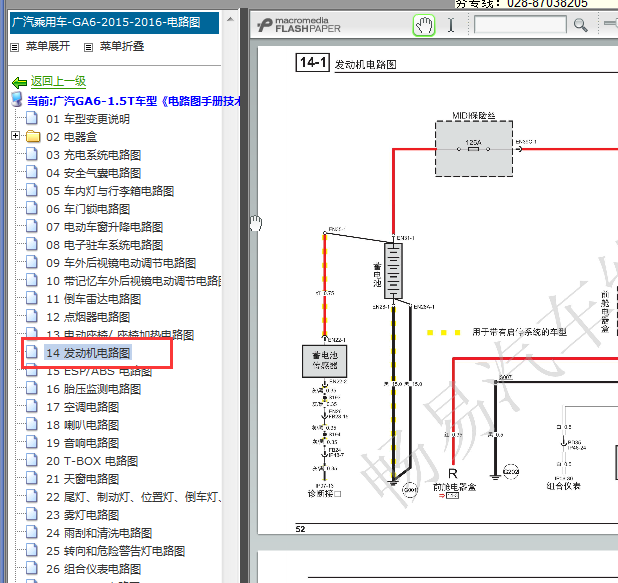The image size is (618, 583).
Task: Open 26 组合仪表电路图
Action: [x=93, y=569]
